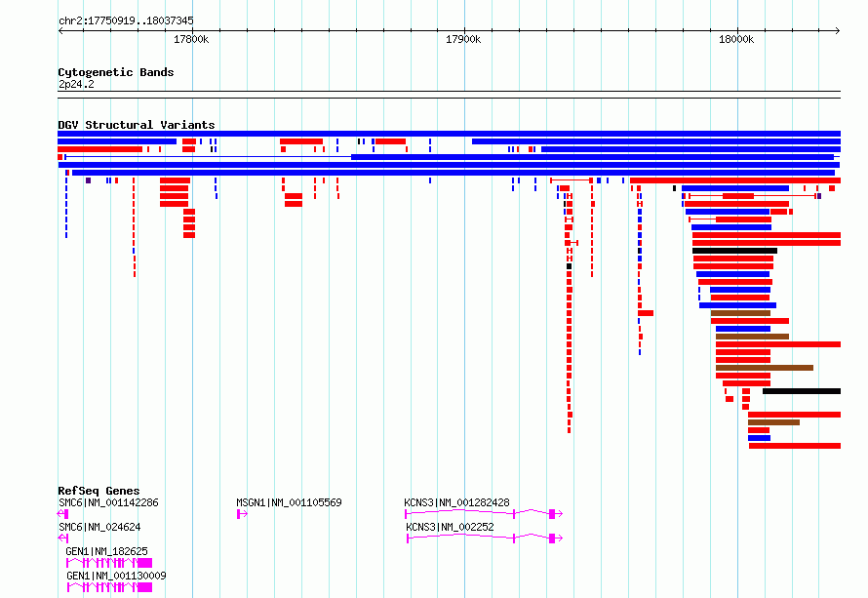Click the 17800k ruler tick label
The width and height of the screenshot is (868, 598).
[x=191, y=39]
